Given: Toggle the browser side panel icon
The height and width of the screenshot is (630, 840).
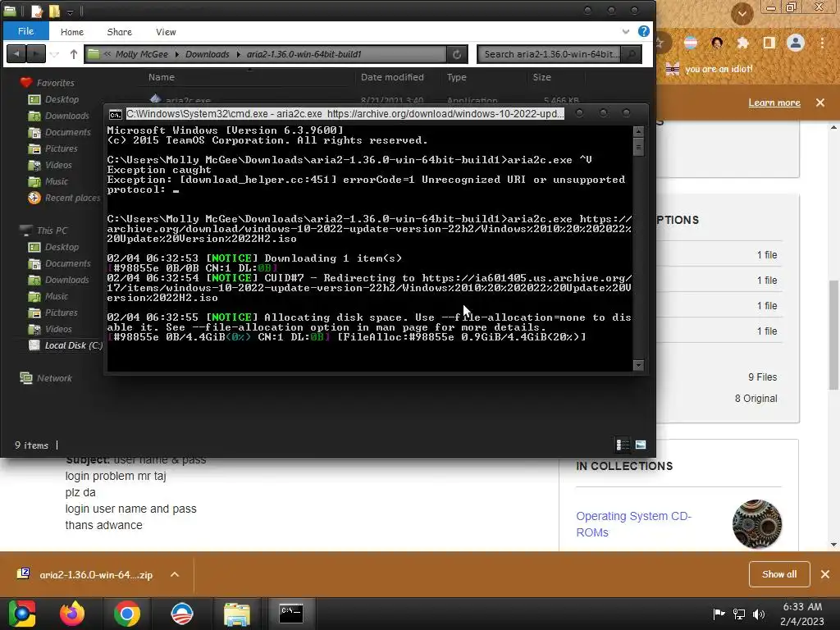Looking at the screenshot, I should (x=769, y=43).
